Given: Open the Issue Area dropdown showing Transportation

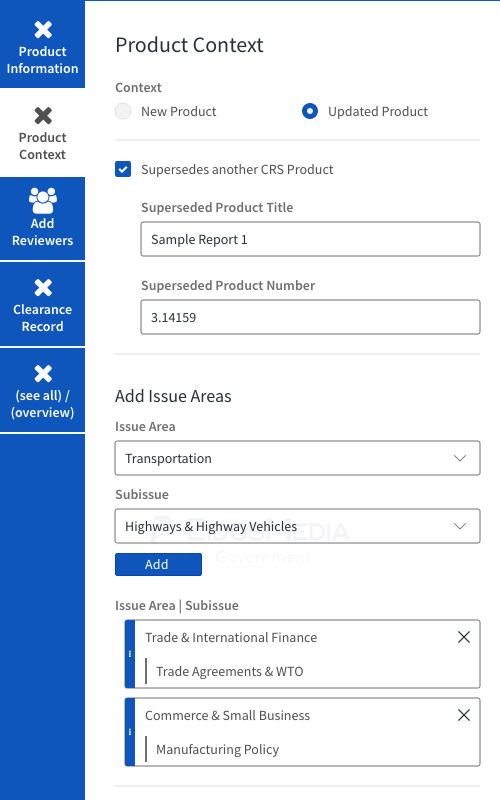Looking at the screenshot, I should tap(297, 458).
